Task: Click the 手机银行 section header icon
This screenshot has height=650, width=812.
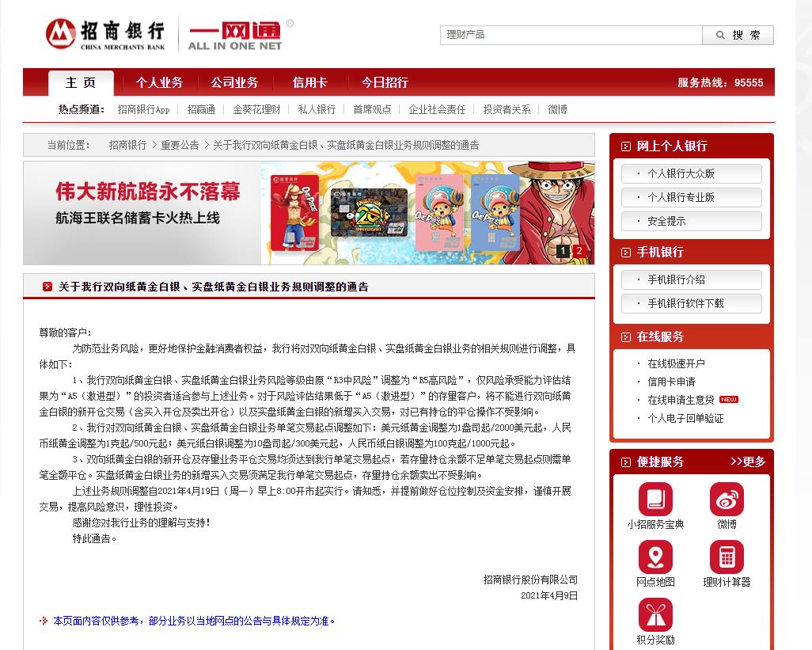Action: (x=625, y=253)
